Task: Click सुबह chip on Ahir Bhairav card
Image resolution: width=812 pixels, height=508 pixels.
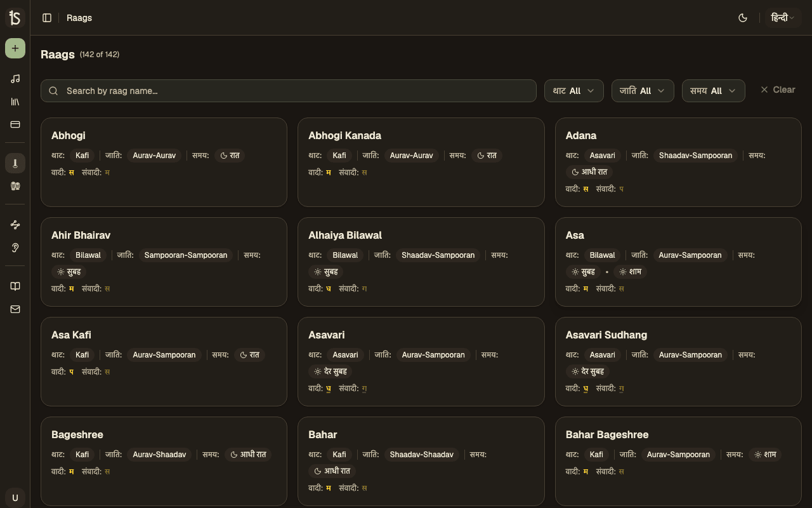Action: [69, 272]
